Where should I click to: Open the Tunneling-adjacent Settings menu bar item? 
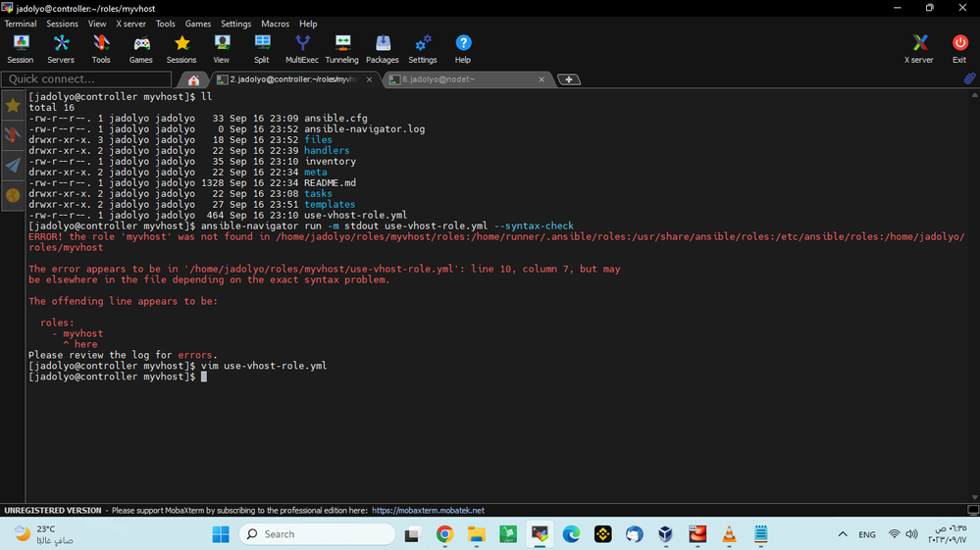(x=235, y=24)
